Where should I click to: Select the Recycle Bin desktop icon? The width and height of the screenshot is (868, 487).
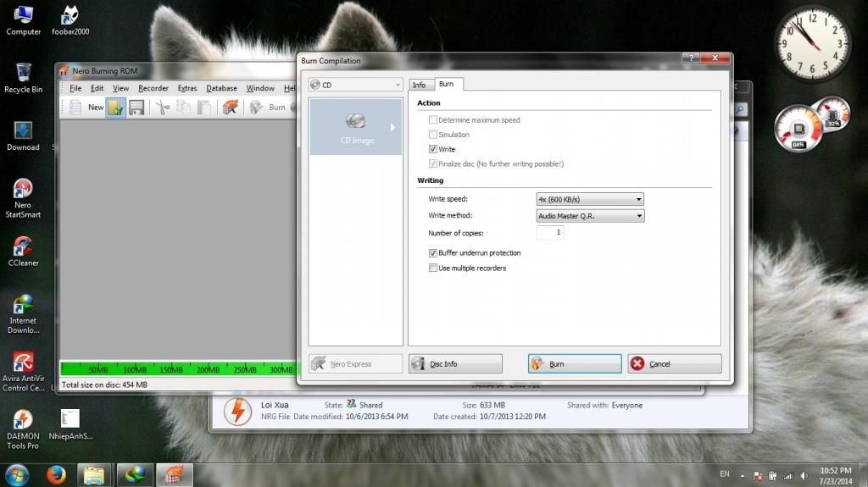click(23, 78)
